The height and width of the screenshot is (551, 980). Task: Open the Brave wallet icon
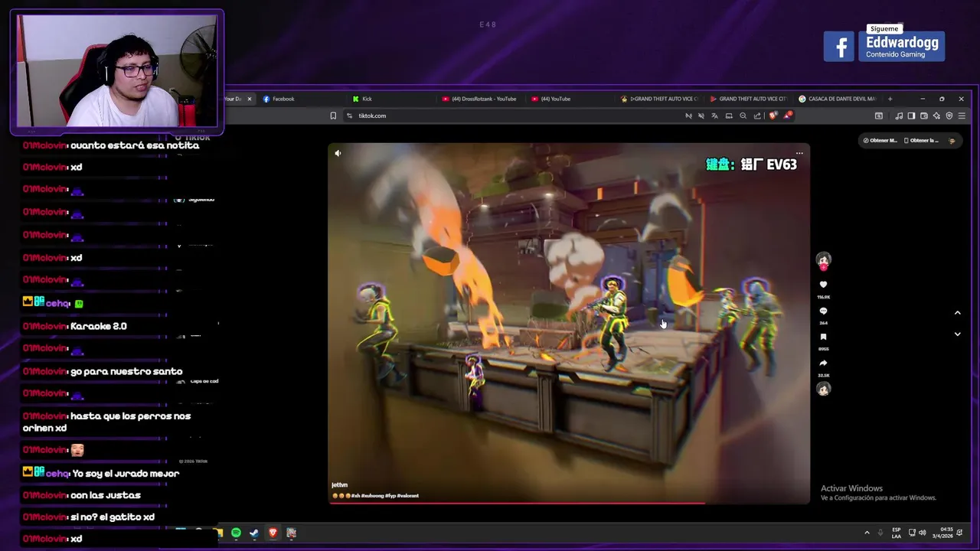(924, 116)
